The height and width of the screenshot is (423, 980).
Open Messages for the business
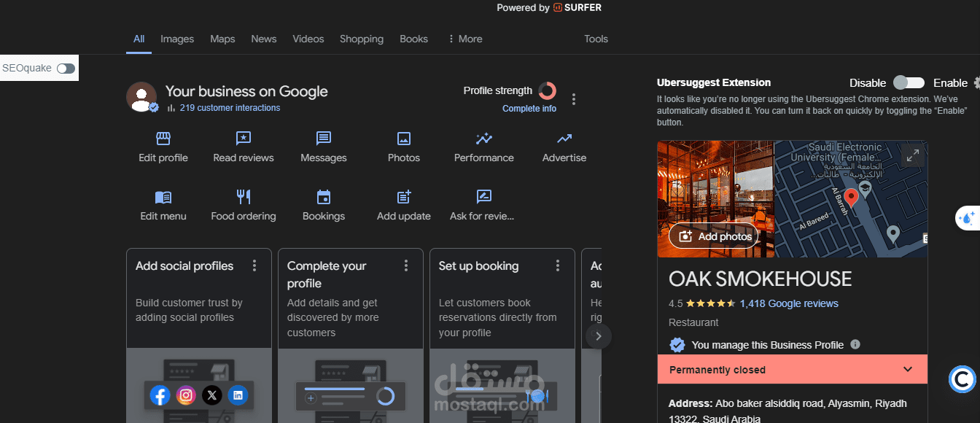[324, 147]
